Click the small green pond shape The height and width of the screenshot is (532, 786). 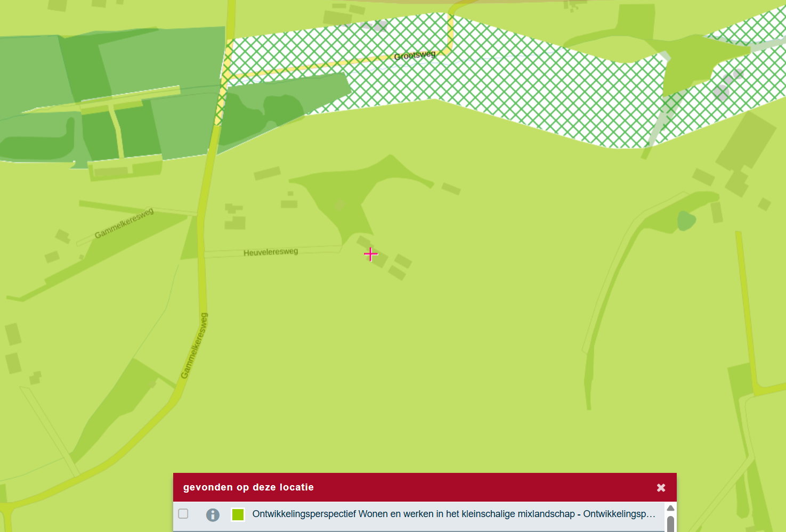pyautogui.click(x=686, y=220)
